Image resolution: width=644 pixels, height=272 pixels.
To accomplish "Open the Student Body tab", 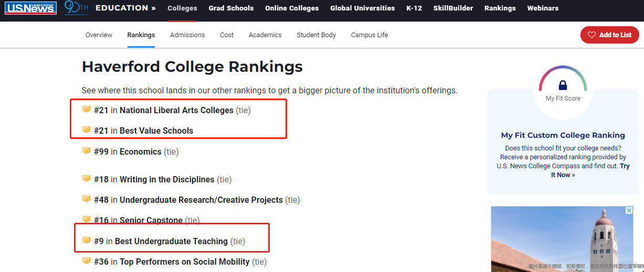I will tap(316, 35).
